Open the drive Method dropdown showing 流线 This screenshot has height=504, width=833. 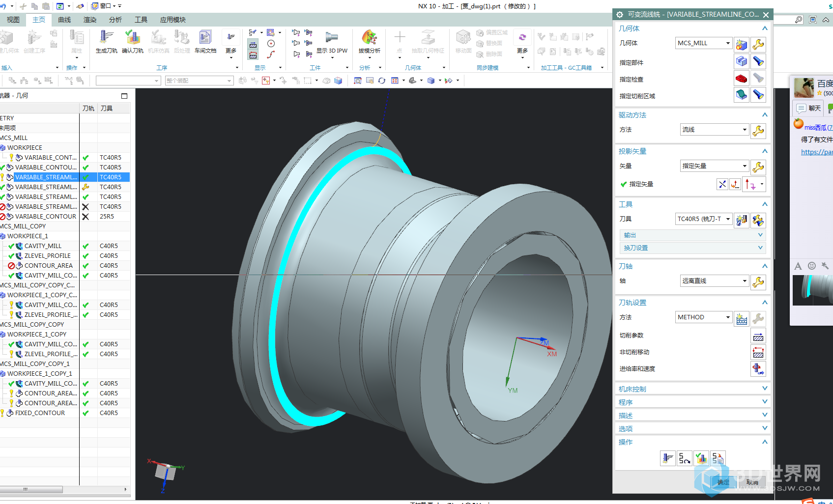click(715, 130)
